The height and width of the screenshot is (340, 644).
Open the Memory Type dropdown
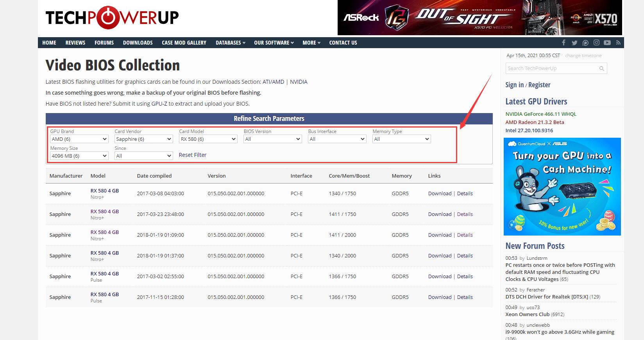[402, 139]
